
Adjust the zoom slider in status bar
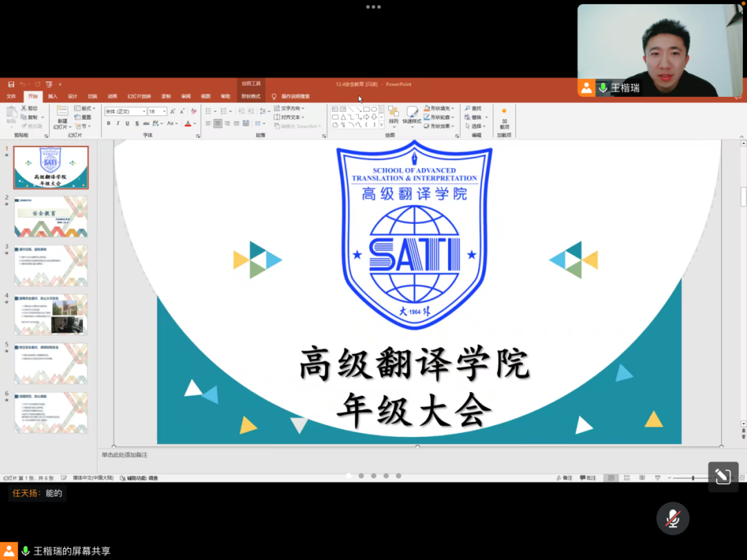pyautogui.click(x=692, y=478)
